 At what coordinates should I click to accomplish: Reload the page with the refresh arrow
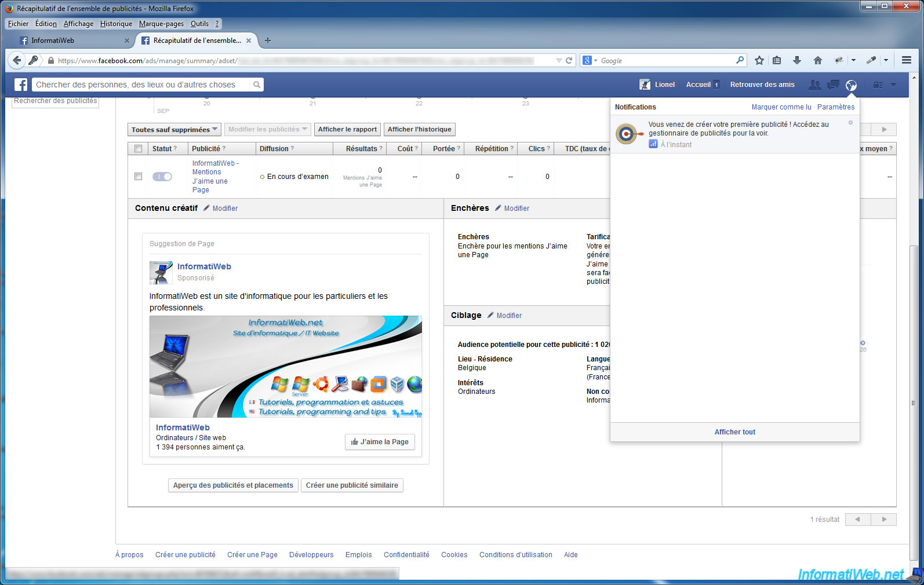[569, 60]
